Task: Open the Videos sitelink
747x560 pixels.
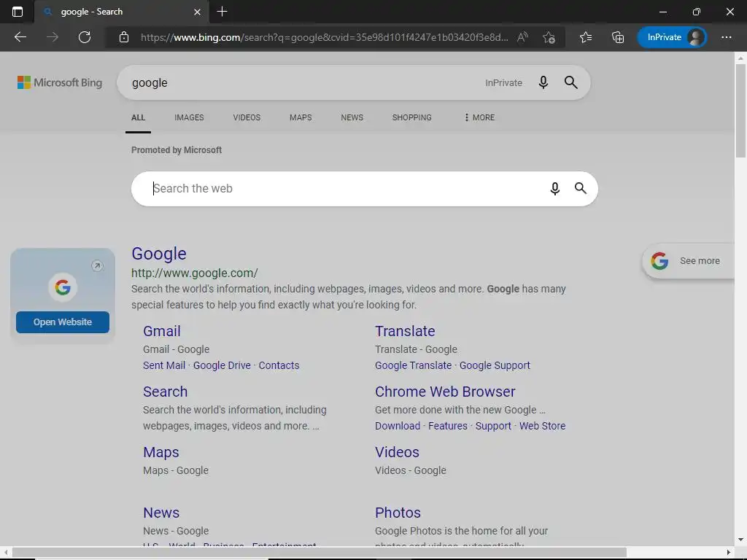Action: [x=397, y=452]
